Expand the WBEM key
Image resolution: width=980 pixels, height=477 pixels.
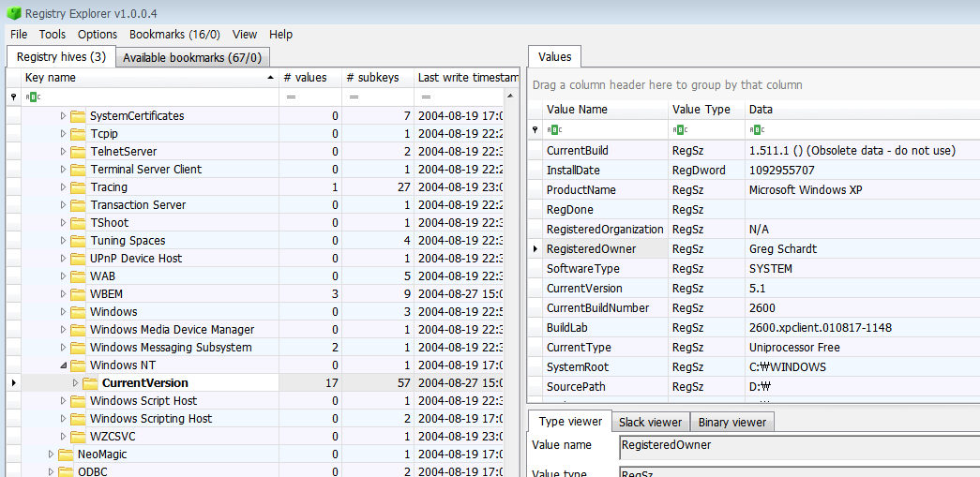tap(63, 294)
